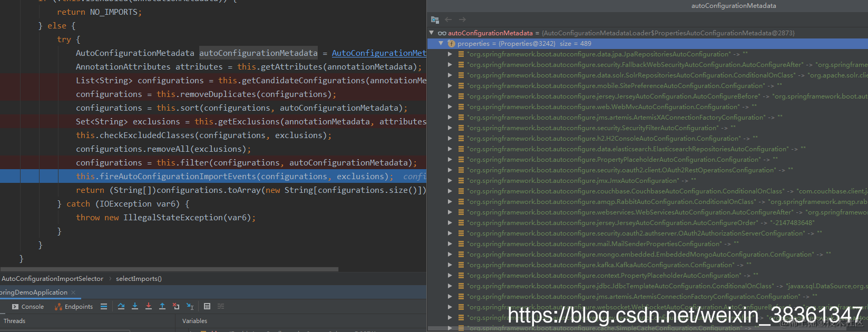
Task: Click entry icon beside JmxAutoConfiguration
Action: click(x=461, y=181)
